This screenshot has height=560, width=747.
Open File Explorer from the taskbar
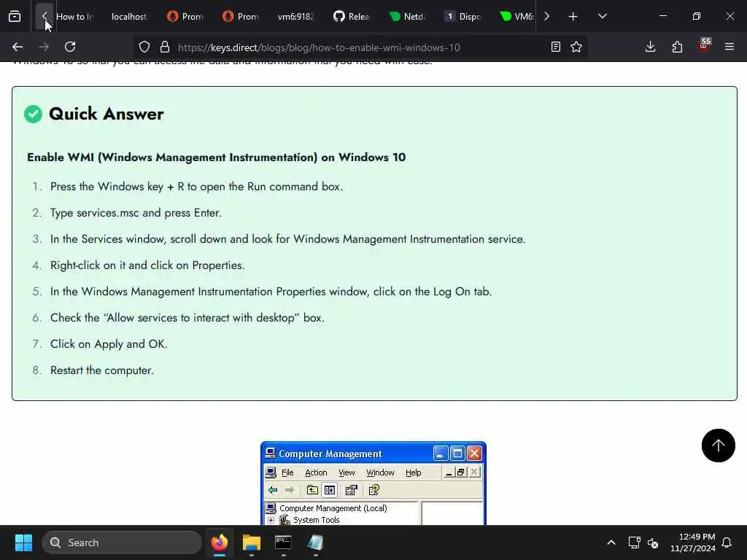pyautogui.click(x=252, y=542)
